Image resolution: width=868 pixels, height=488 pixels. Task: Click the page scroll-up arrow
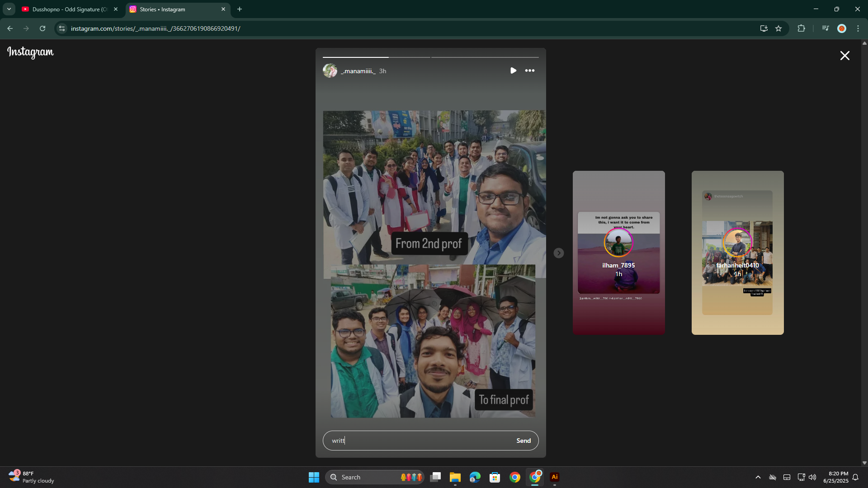[x=864, y=43]
